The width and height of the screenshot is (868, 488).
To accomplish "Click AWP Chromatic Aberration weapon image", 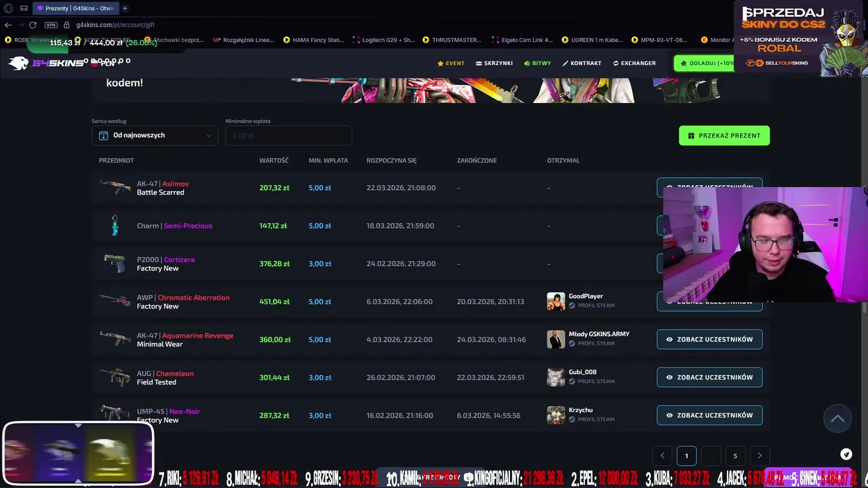I will (x=115, y=301).
